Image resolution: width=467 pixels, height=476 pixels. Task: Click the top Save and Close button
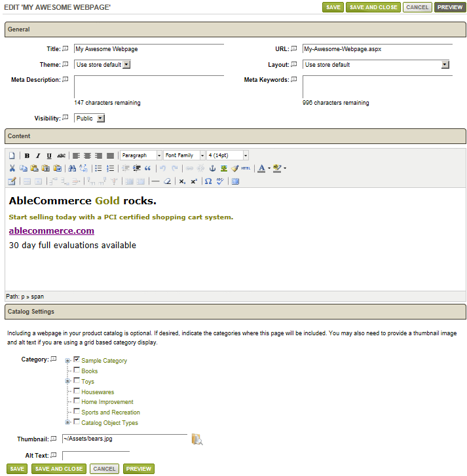[x=373, y=7]
